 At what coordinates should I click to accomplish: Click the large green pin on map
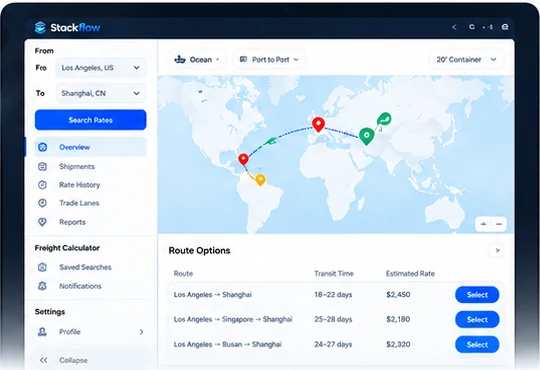(x=366, y=136)
